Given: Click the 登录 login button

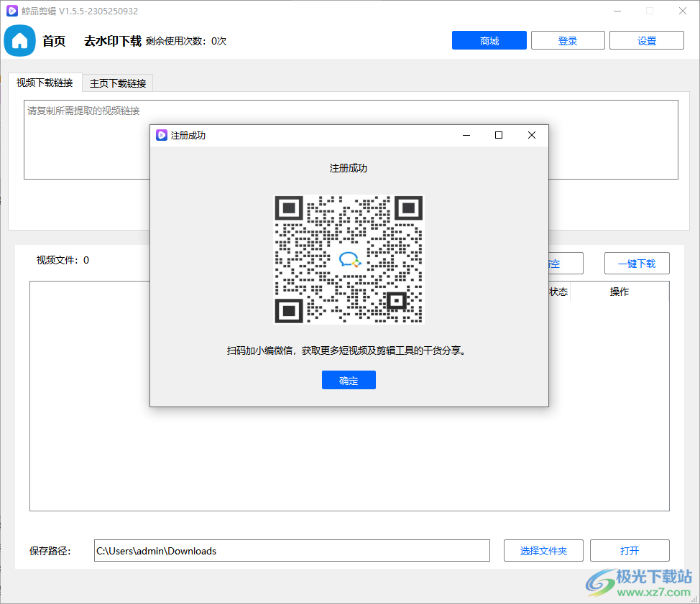Looking at the screenshot, I should click(568, 41).
